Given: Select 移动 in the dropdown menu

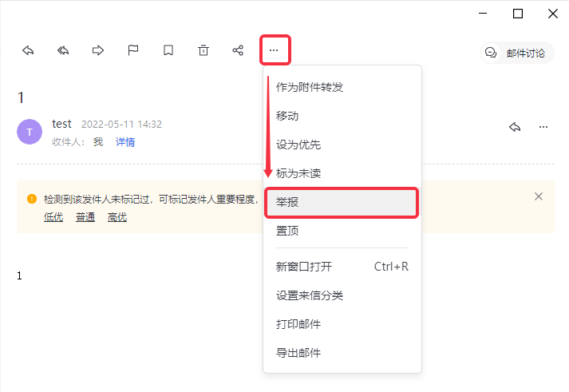Looking at the screenshot, I should click(x=342, y=116).
